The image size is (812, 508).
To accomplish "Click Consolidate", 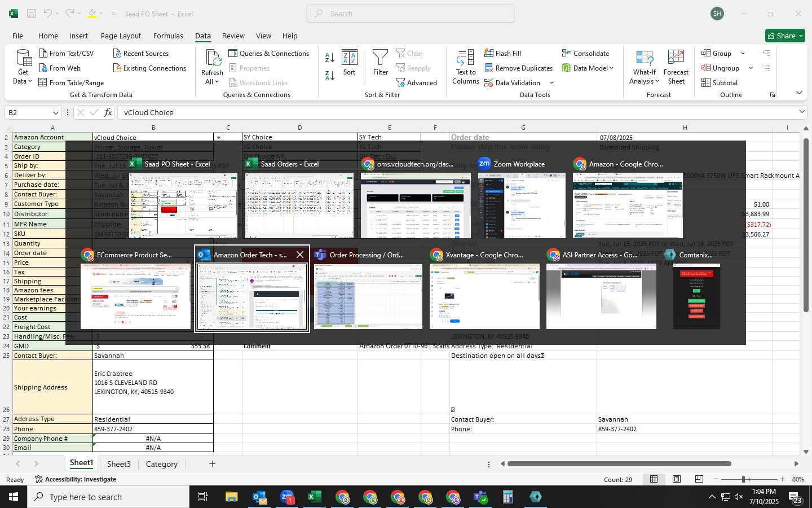I will tap(585, 53).
